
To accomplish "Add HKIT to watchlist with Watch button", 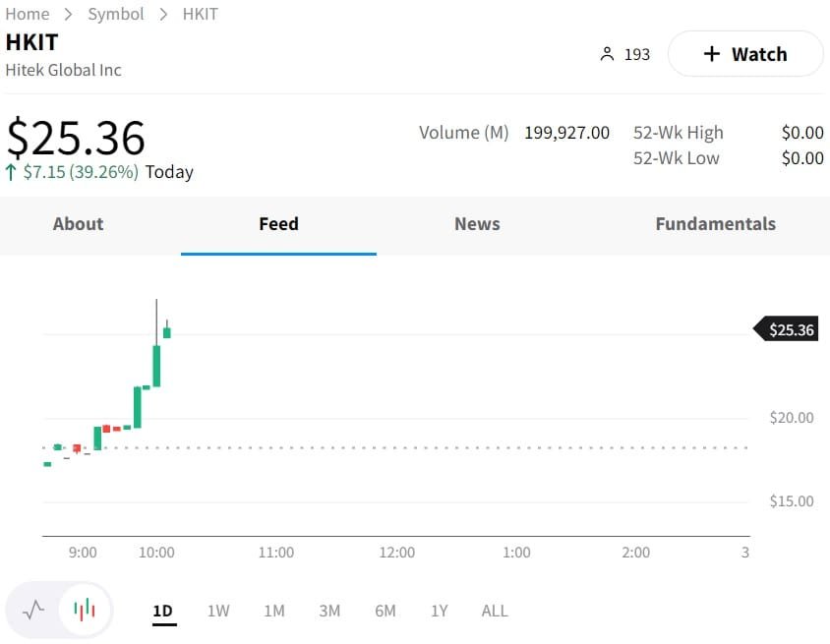I will pos(745,54).
